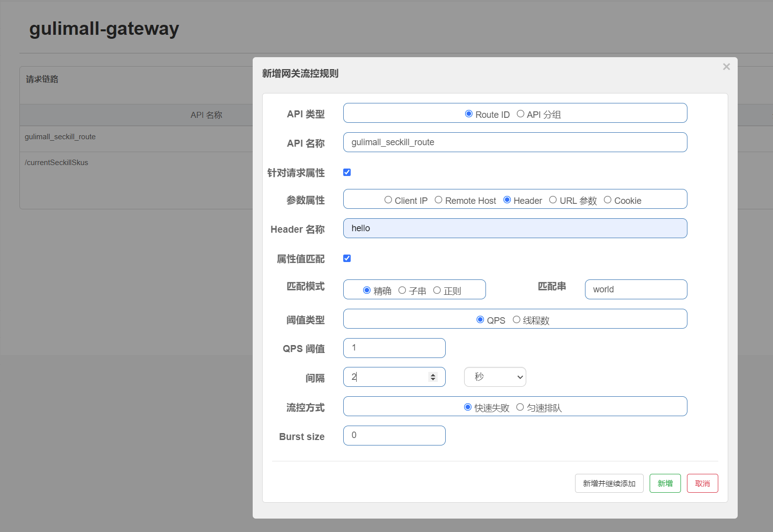Choose URL 参数 parameter attribute
This screenshot has width=773, height=532.
tap(553, 200)
